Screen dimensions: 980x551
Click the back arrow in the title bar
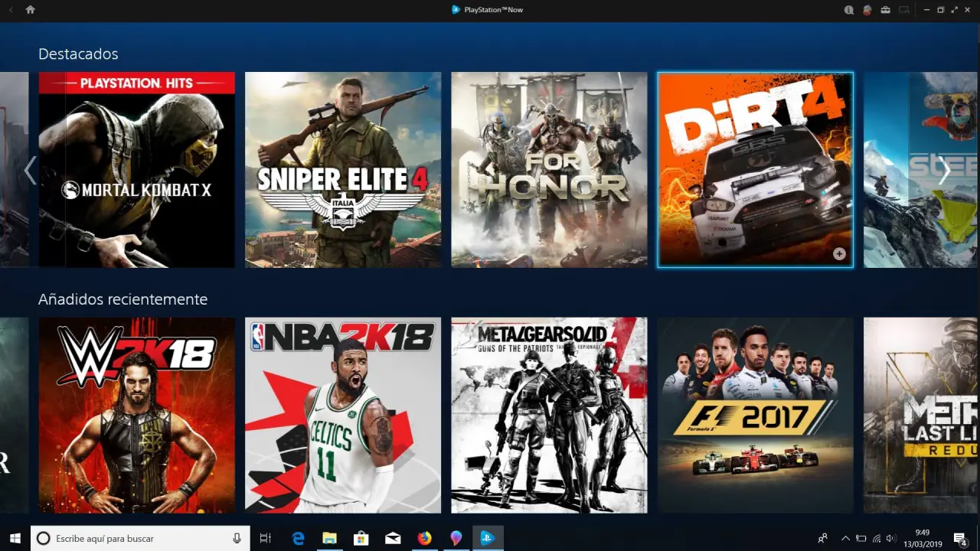pyautogui.click(x=11, y=10)
